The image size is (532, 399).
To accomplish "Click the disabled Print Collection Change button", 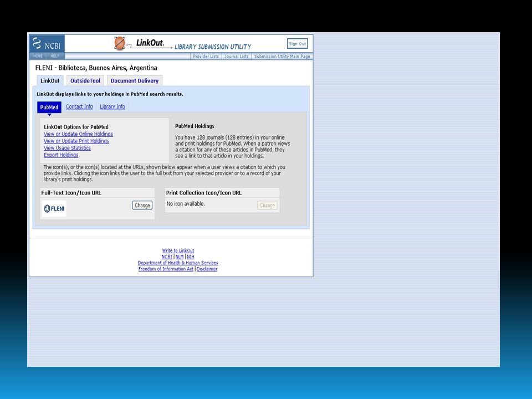I will click(x=267, y=205).
